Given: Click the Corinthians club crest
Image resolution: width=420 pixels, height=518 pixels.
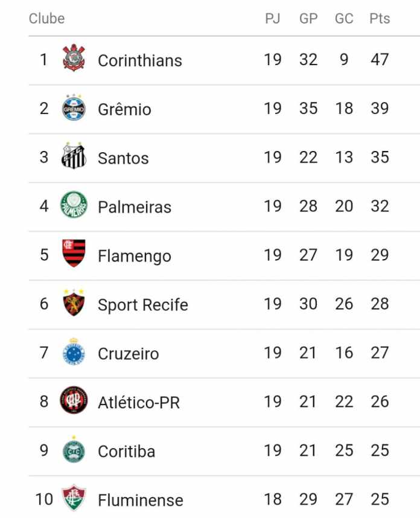Looking at the screenshot, I should pos(74,58).
